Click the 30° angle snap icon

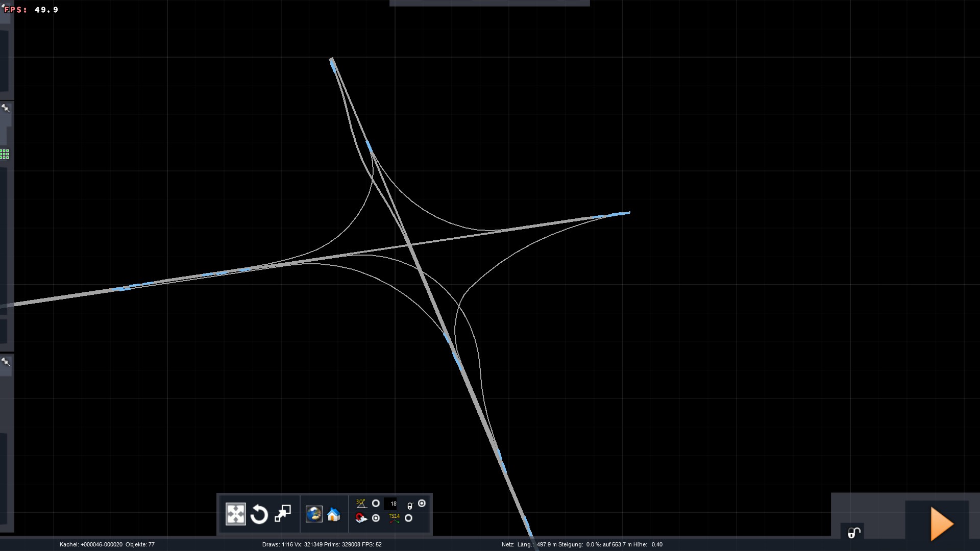coord(361,504)
